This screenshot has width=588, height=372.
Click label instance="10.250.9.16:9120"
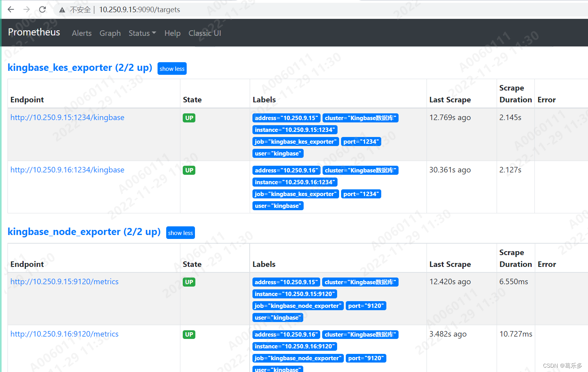(x=295, y=346)
